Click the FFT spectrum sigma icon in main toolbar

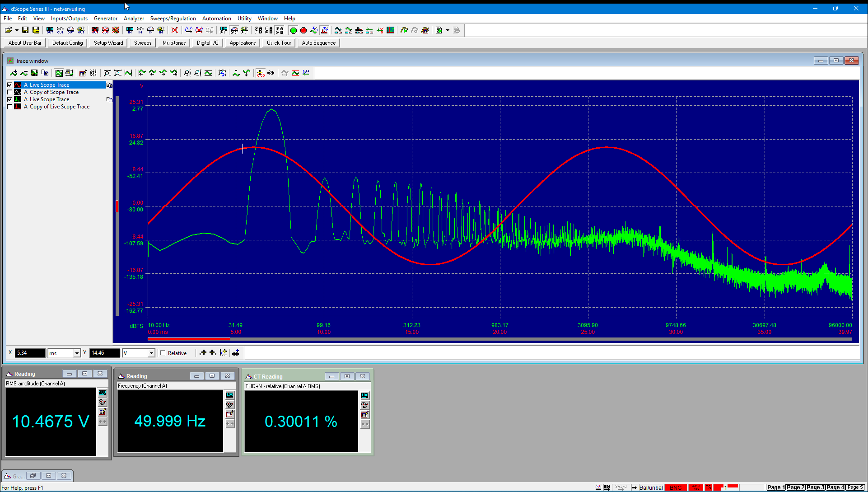coord(325,30)
